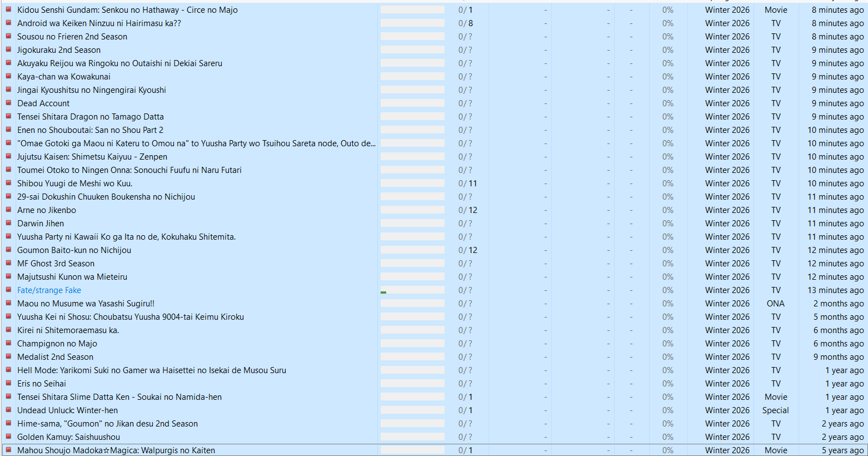Open the blue Fate/strange Fake title link
The image size is (868, 456).
[x=49, y=290]
